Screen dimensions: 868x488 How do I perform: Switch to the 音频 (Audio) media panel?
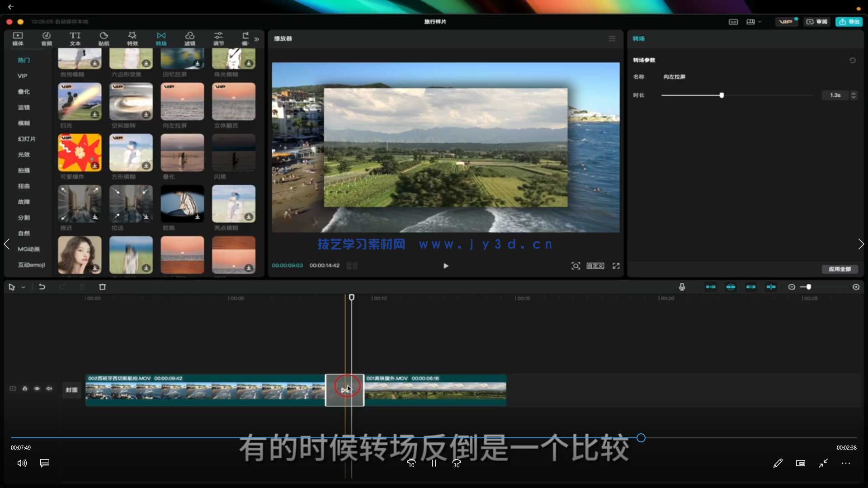click(47, 38)
